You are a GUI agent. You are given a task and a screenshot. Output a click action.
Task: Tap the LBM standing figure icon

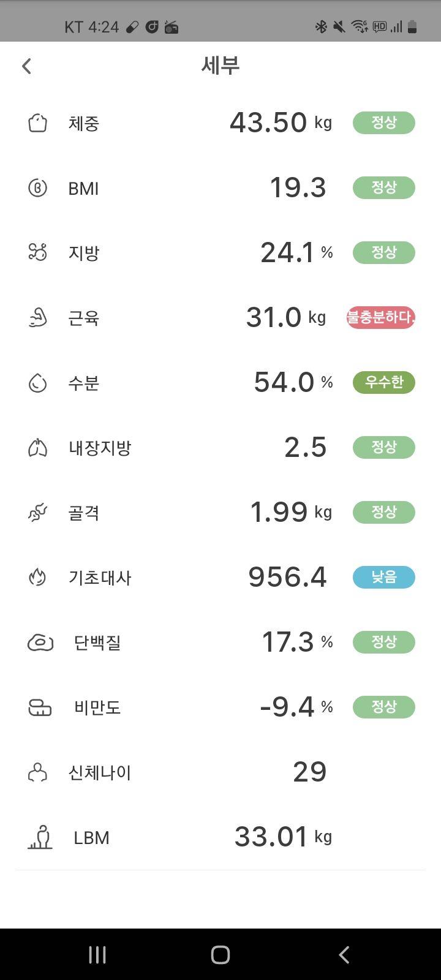click(40, 837)
